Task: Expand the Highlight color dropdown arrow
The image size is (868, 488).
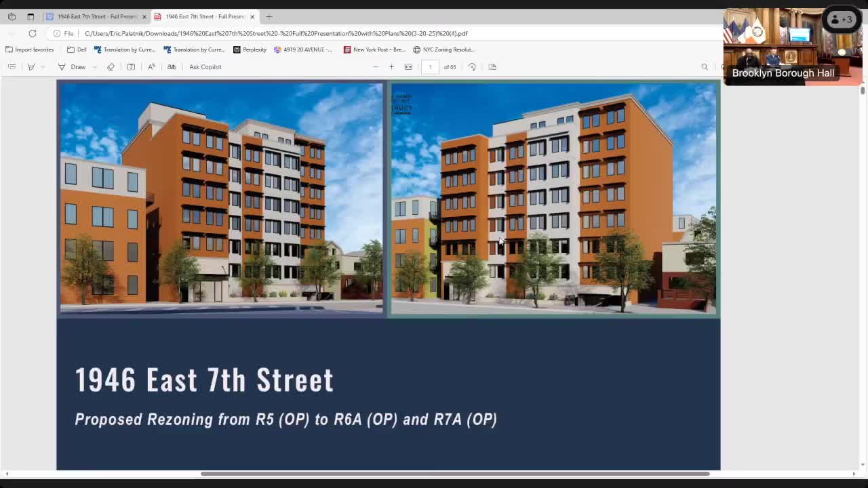Action: (43, 66)
